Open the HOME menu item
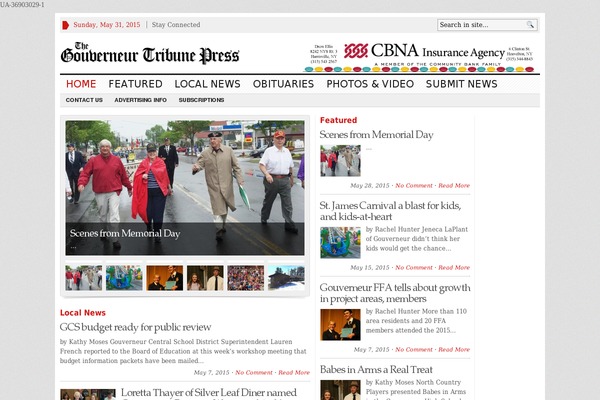Image resolution: width=600 pixels, height=400 pixels. pyautogui.click(x=81, y=84)
